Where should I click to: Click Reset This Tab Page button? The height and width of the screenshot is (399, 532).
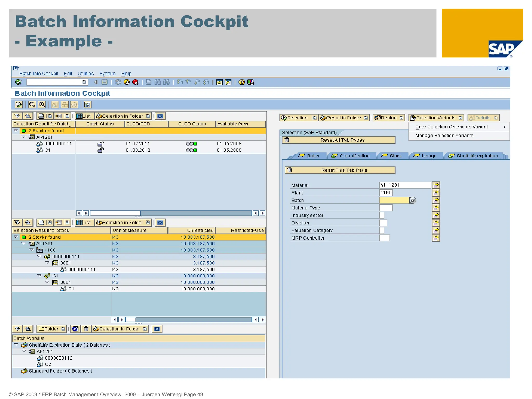[x=340, y=170]
